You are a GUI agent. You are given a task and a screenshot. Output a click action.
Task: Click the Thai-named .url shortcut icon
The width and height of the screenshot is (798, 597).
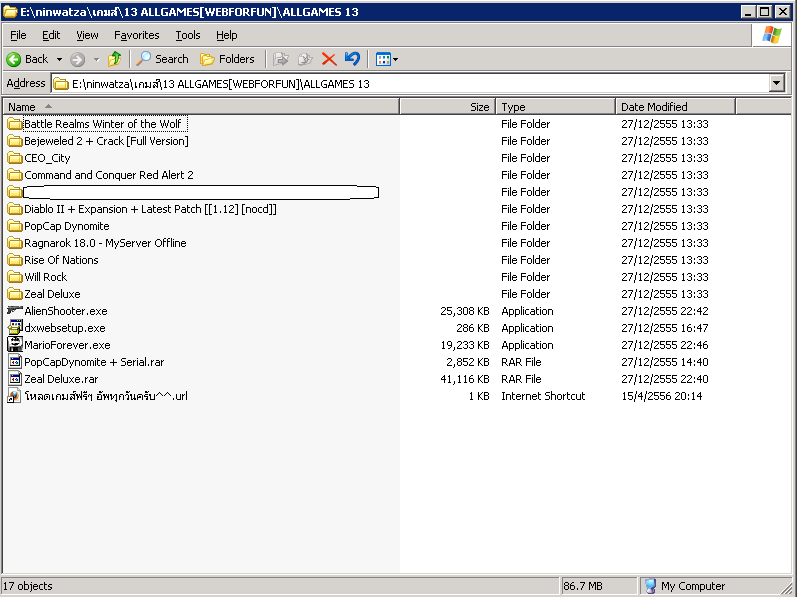[14, 396]
